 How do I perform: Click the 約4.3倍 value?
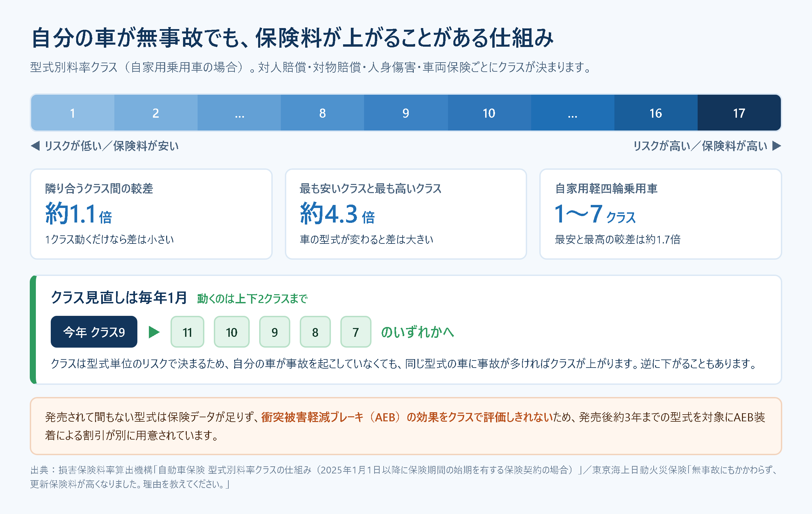point(337,213)
